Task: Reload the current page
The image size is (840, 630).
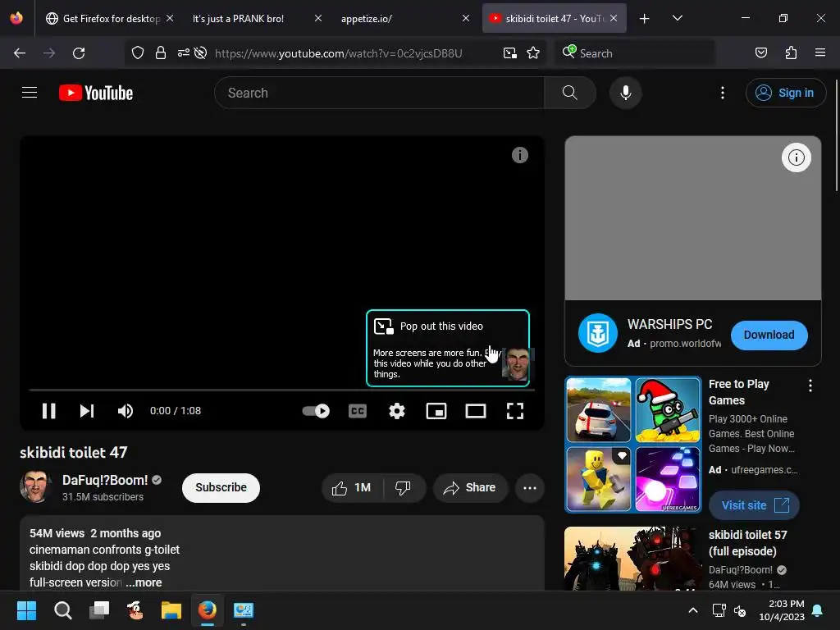Action: 79,53
